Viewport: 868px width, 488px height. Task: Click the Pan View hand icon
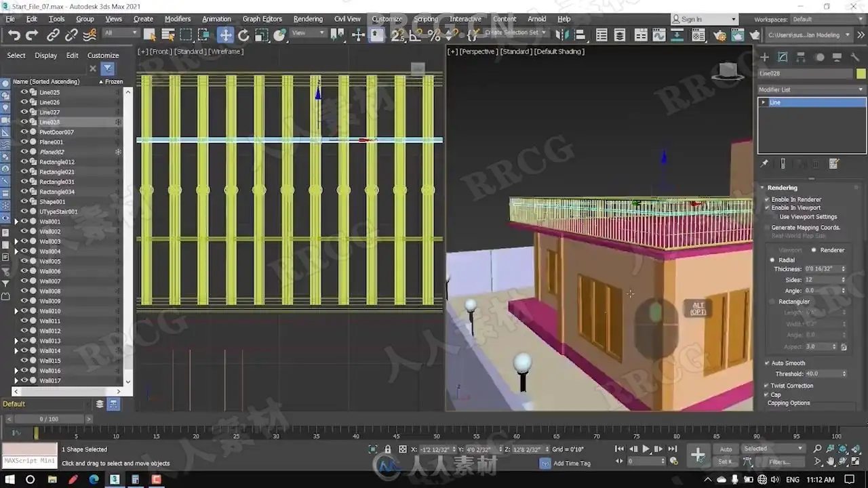(x=831, y=462)
